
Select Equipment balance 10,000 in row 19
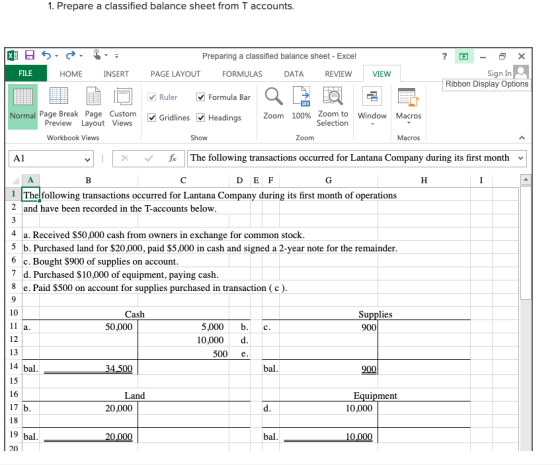point(328,436)
